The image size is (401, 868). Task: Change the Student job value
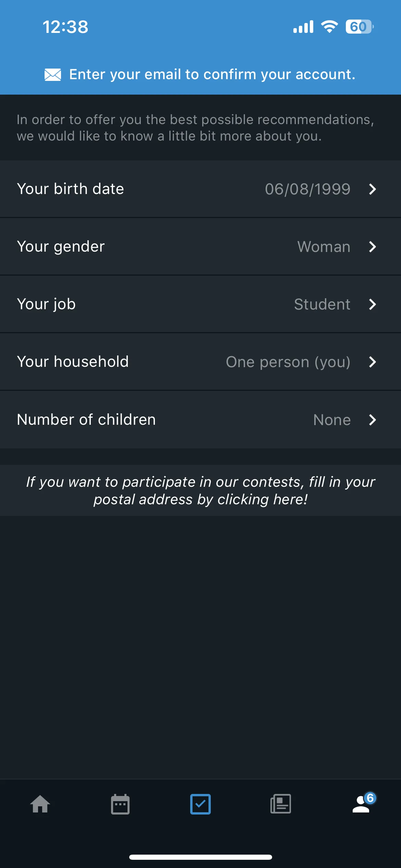coord(322,304)
